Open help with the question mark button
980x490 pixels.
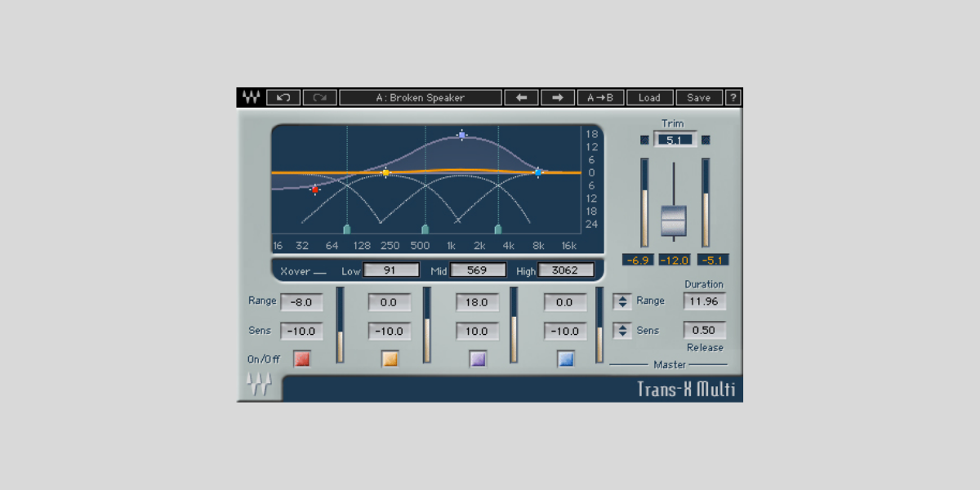point(733,98)
